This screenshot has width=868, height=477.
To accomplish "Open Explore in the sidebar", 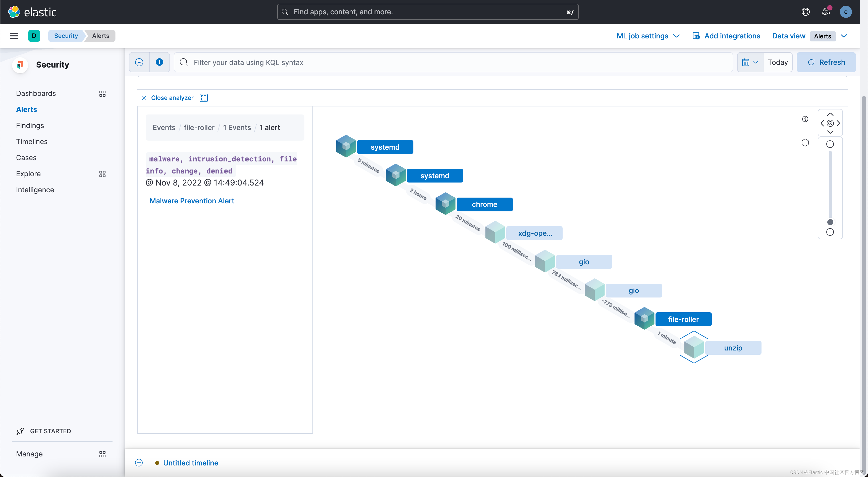I will point(28,174).
